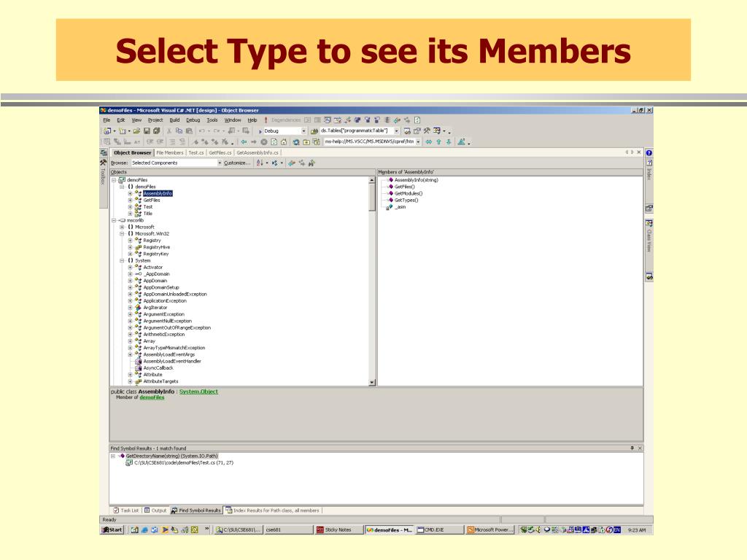
Task: Select the RegistryKey class in tree
Action: [156, 254]
